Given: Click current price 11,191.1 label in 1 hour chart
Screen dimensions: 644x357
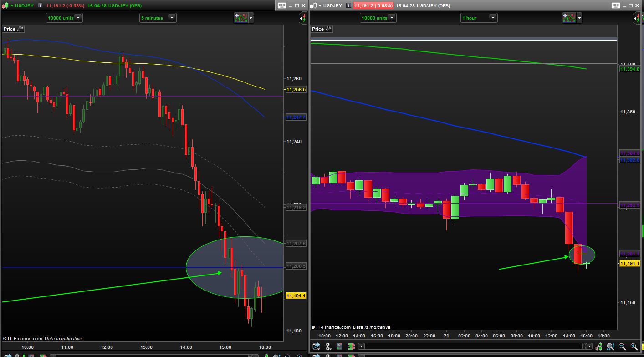Looking at the screenshot, I should [x=630, y=263].
